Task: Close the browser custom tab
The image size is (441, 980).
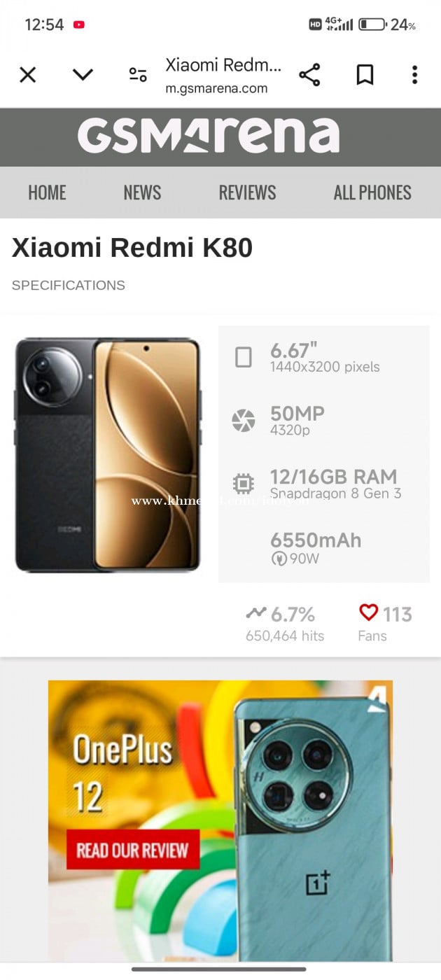Action: [x=27, y=75]
